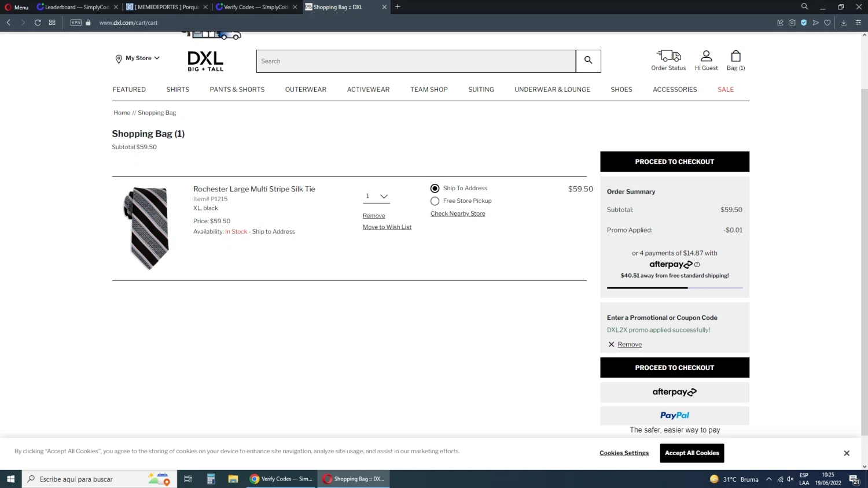Click the heart bookmark icon in address bar
Image resolution: width=868 pixels, height=488 pixels.
click(x=827, y=23)
